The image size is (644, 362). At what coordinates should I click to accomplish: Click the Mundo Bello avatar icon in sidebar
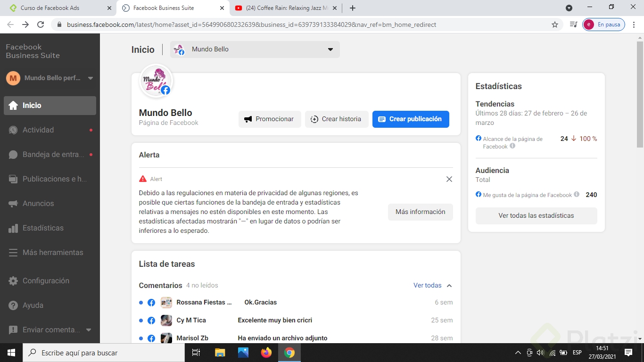12,78
